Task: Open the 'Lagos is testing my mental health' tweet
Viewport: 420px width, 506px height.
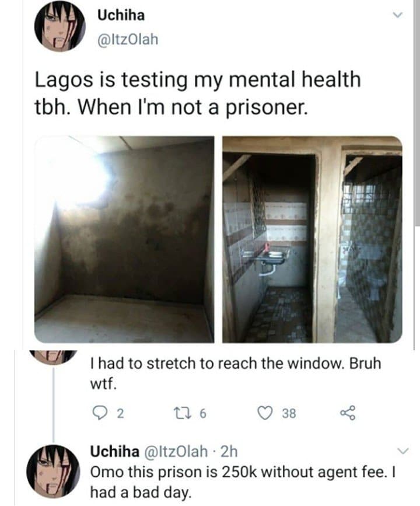Action: pyautogui.click(x=197, y=93)
